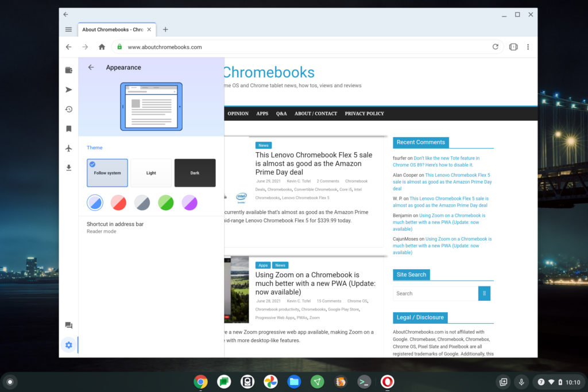Open the status tray showing 10:10
588x392 pixels.
point(559,382)
